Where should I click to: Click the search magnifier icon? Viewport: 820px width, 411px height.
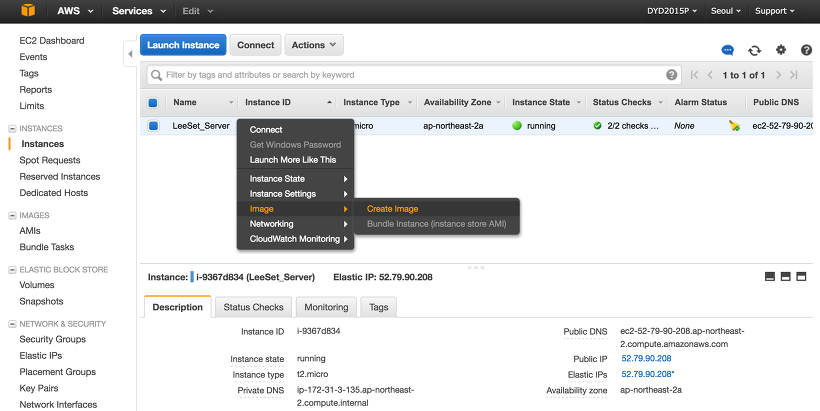coord(156,75)
